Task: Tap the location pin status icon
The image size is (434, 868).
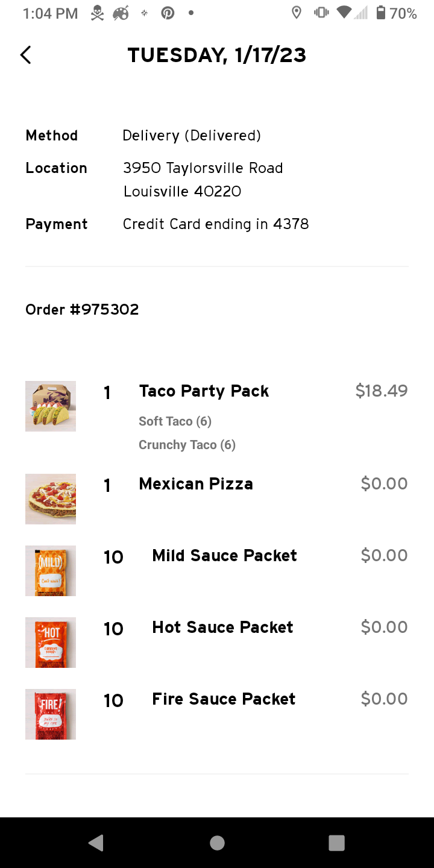Action: [296, 13]
